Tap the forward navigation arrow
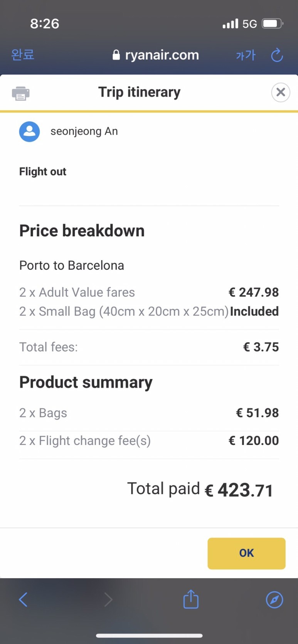Viewport: 298px width, 644px height. (x=108, y=599)
